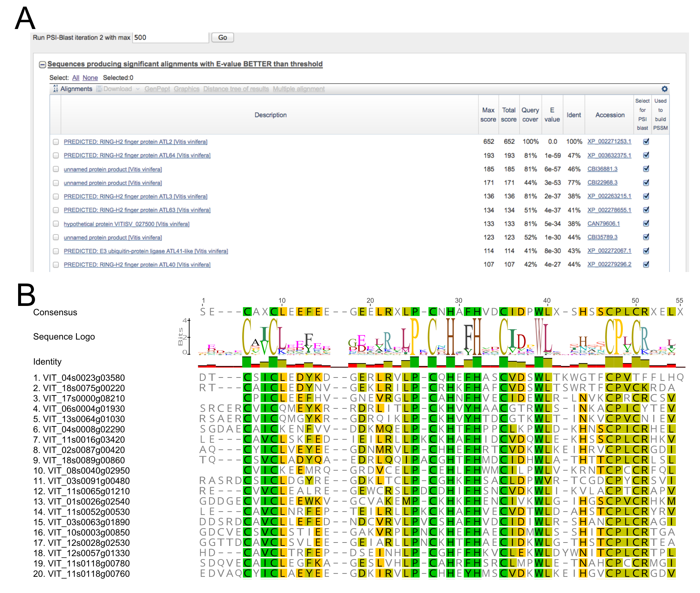The image size is (700, 593).
Task: Toggle PSI blast checkbox for XP_002271253.1
Action: point(646,142)
